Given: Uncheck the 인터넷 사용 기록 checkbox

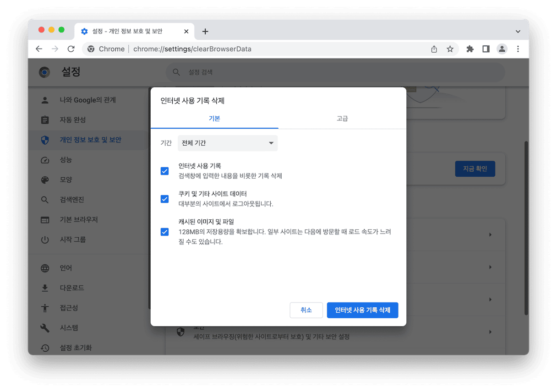Looking at the screenshot, I should [x=164, y=171].
